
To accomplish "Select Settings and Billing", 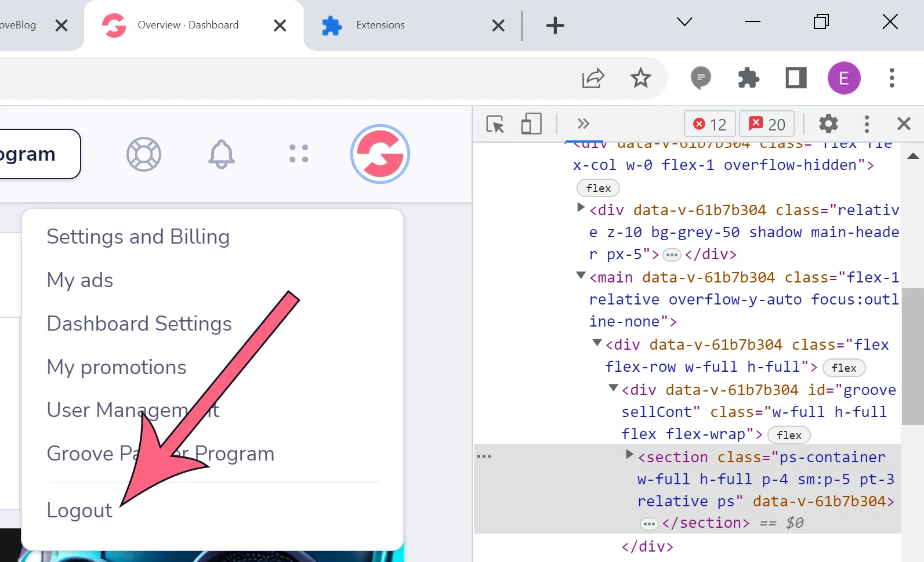I will pos(138,237).
